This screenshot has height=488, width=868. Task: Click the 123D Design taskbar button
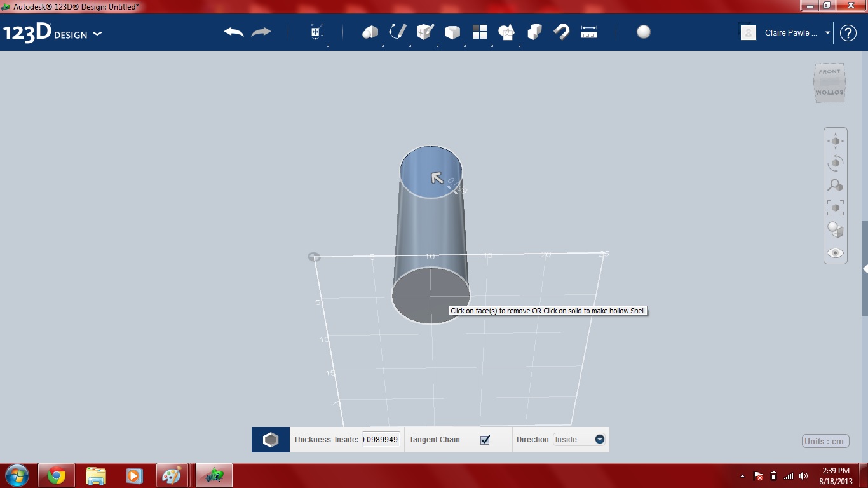(x=214, y=475)
